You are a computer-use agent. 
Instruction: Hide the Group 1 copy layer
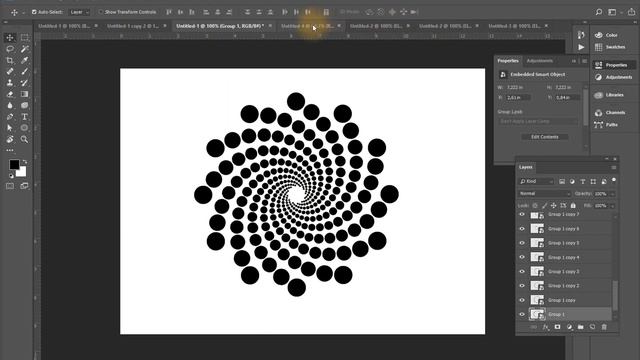coord(522,300)
